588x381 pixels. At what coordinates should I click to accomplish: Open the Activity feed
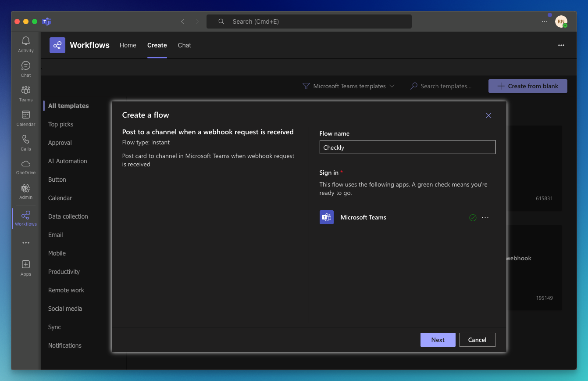tap(25, 43)
